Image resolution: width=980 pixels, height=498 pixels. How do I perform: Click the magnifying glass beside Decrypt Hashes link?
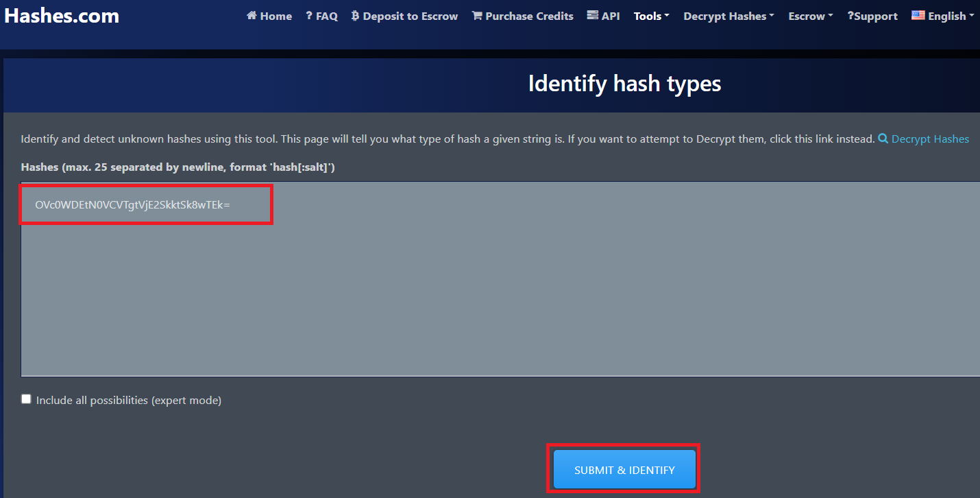883,139
